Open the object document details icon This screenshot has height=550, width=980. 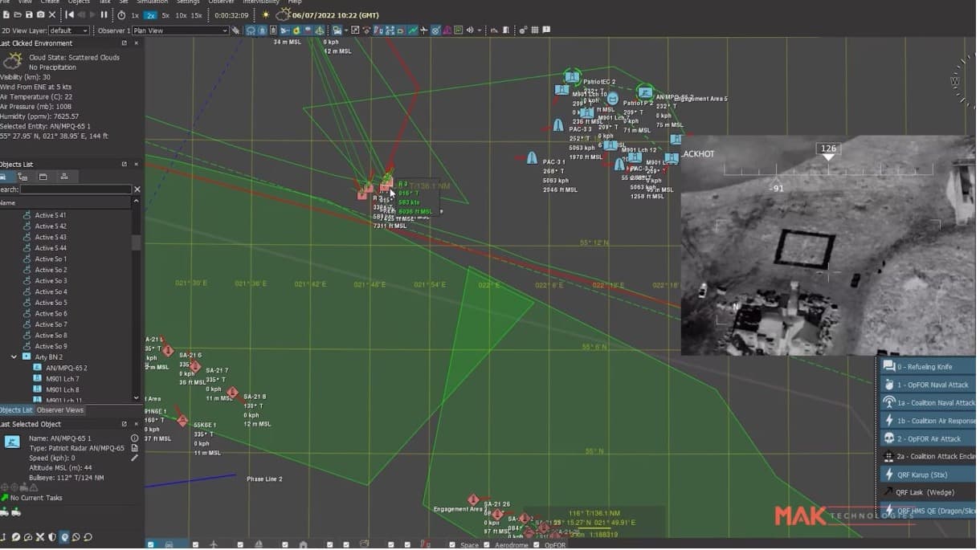coord(134,448)
